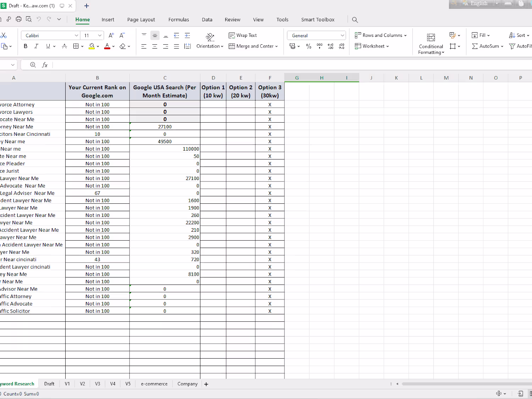Center cell text horizontally
The height and width of the screenshot is (399, 532).
point(155,46)
